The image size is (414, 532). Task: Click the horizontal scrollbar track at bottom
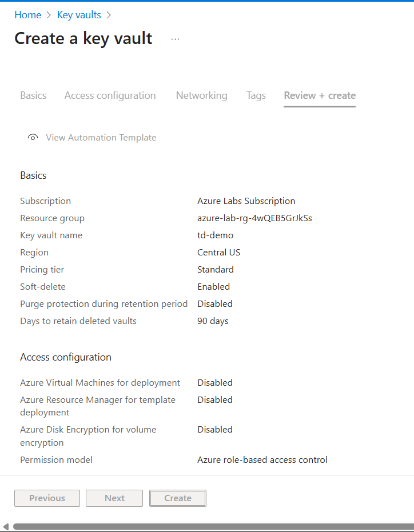(212, 526)
